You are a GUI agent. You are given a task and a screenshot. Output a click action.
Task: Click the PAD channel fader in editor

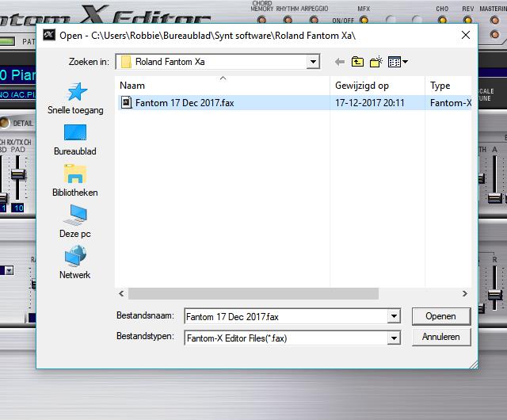17,174
